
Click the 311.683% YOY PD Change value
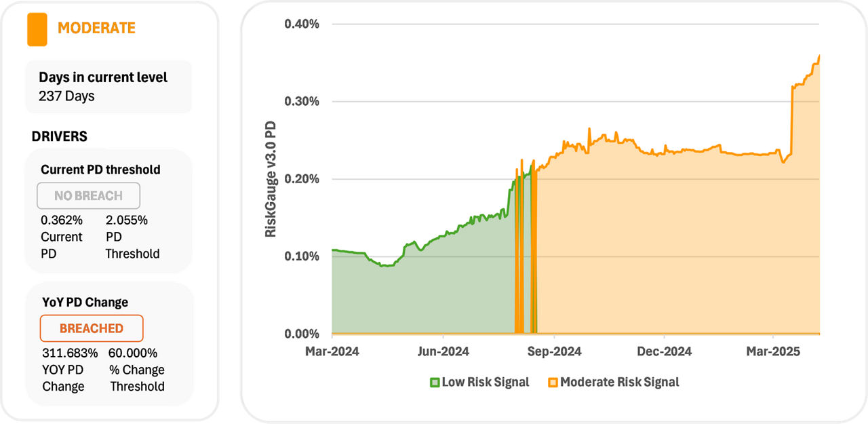click(x=70, y=353)
